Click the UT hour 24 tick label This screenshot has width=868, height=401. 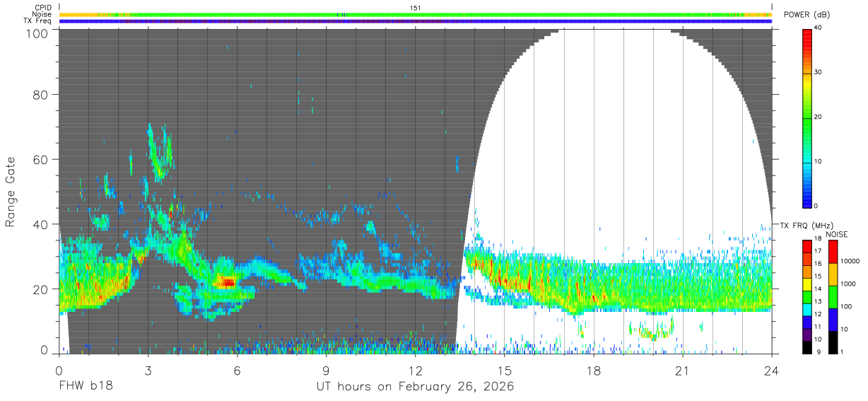point(771,369)
